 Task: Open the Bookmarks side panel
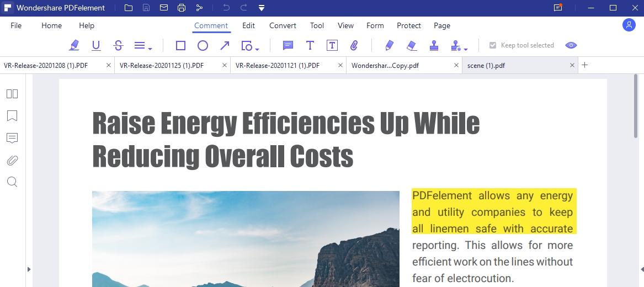(12, 116)
